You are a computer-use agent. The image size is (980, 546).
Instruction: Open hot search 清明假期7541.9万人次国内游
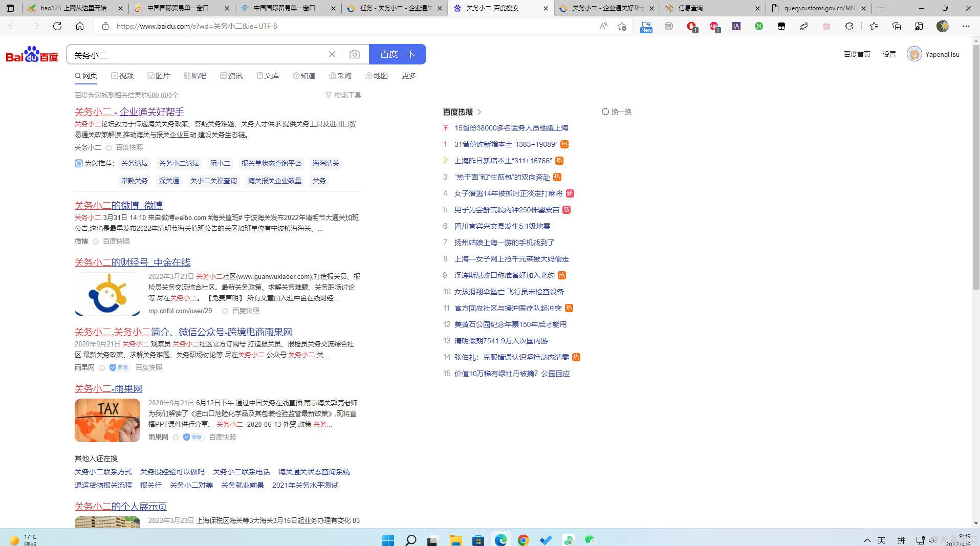(501, 341)
